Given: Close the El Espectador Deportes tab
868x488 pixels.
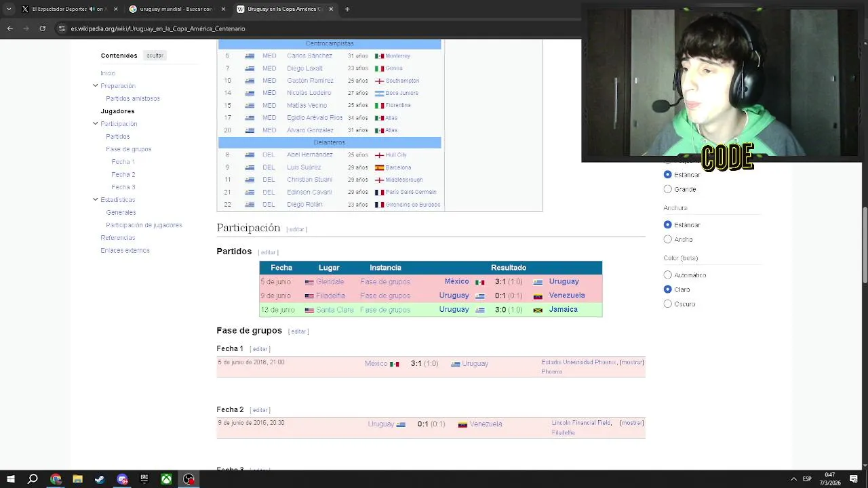Looking at the screenshot, I should (115, 9).
